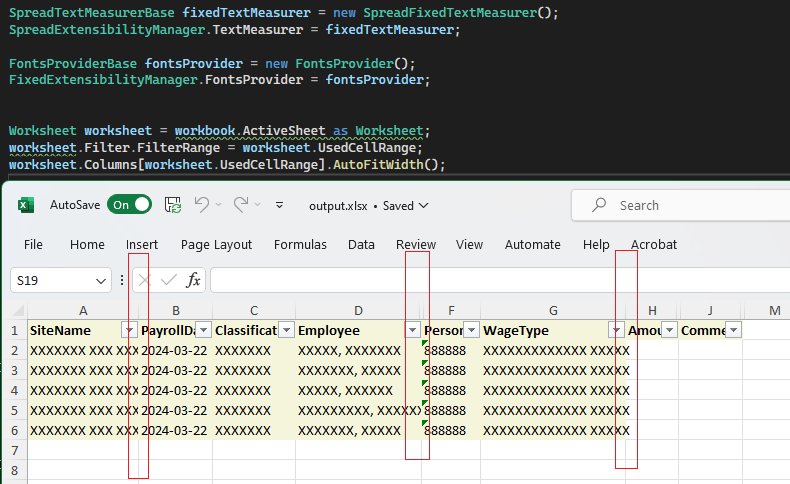The width and height of the screenshot is (790, 484).
Task: Click the Insert Function fx icon
Action: (x=193, y=280)
